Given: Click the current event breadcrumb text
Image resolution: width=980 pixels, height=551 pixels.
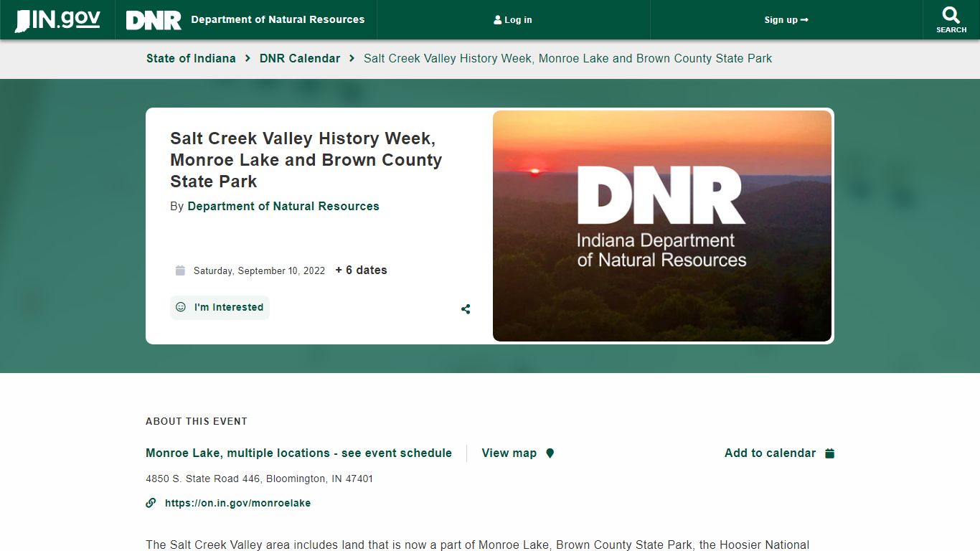Looking at the screenshot, I should 567,59.
